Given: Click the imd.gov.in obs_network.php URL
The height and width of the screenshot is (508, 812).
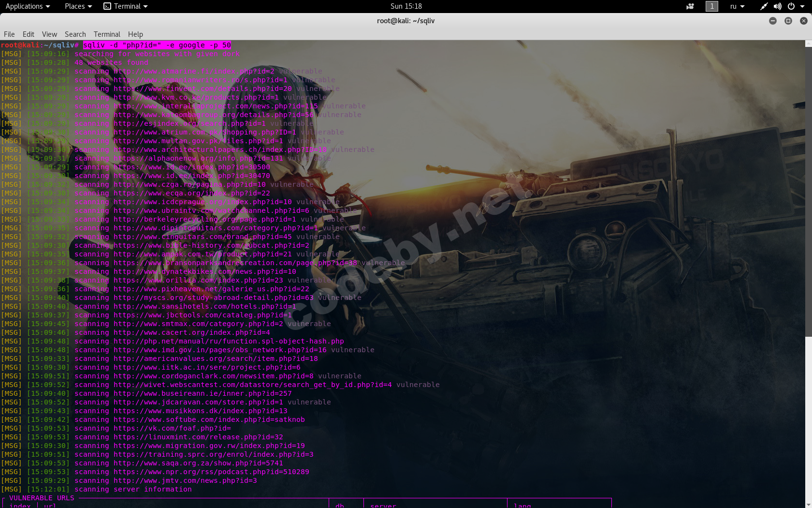Looking at the screenshot, I should click(x=220, y=350).
